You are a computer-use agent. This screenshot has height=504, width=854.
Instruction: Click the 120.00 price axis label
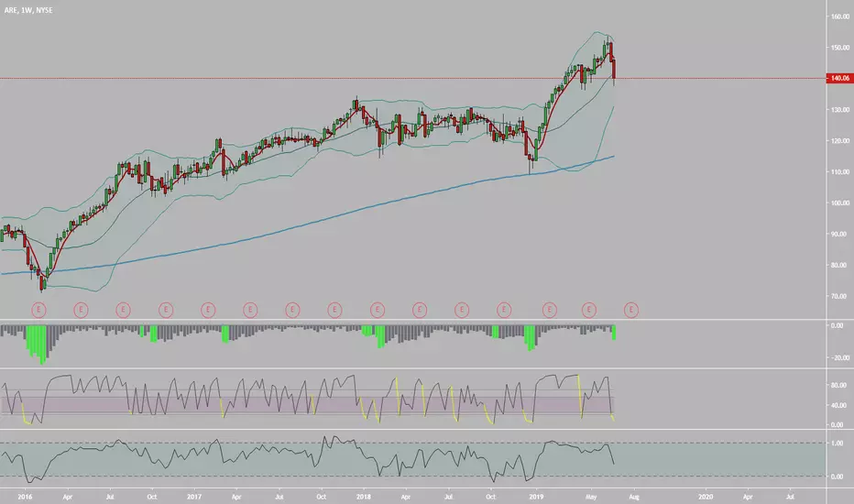(840, 140)
